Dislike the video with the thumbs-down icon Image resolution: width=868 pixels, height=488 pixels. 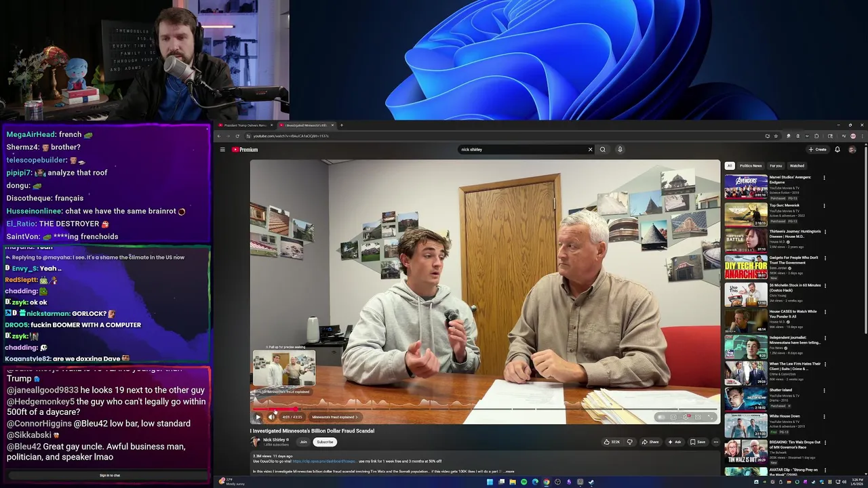pyautogui.click(x=629, y=442)
